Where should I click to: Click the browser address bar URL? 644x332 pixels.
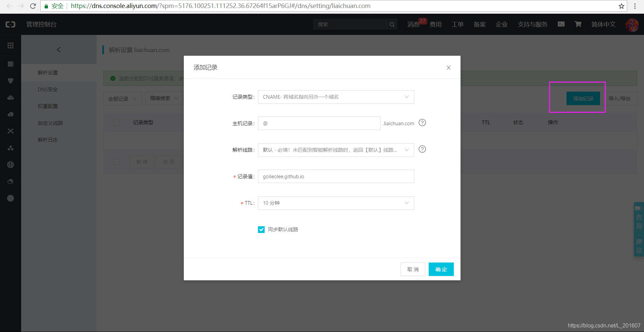point(221,6)
